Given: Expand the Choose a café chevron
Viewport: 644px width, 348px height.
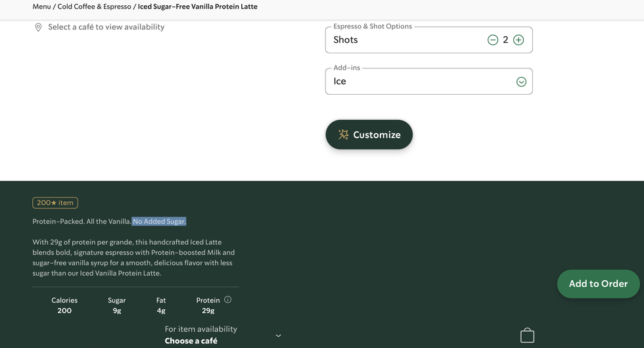Looking at the screenshot, I should 278,336.
